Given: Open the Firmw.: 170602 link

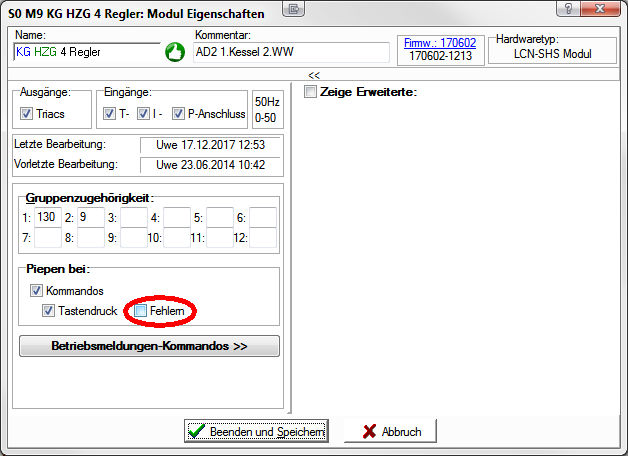Looking at the screenshot, I should [x=439, y=43].
